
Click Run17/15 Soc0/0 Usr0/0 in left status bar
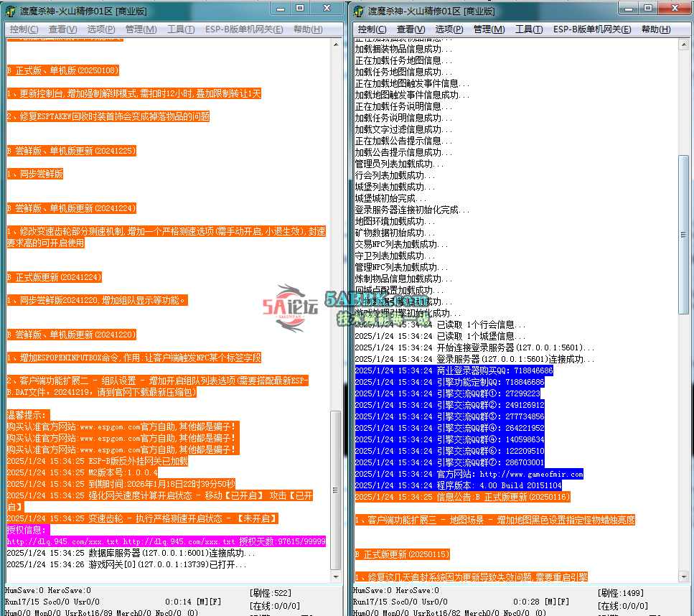(x=52, y=602)
